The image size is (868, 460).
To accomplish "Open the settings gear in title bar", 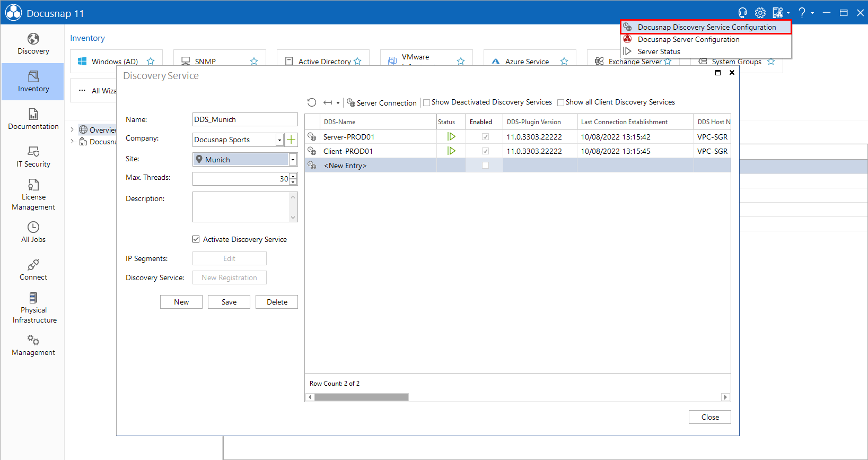I will 760,13.
